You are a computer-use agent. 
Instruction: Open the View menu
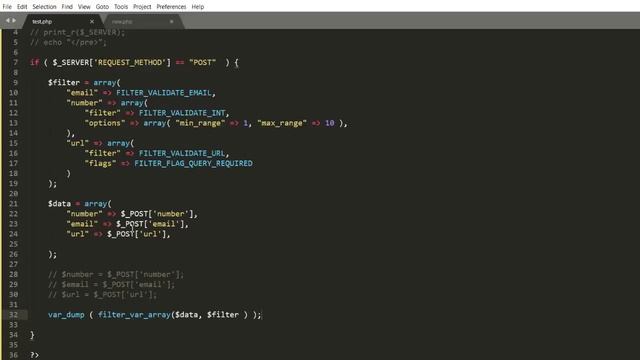pyautogui.click(x=84, y=7)
